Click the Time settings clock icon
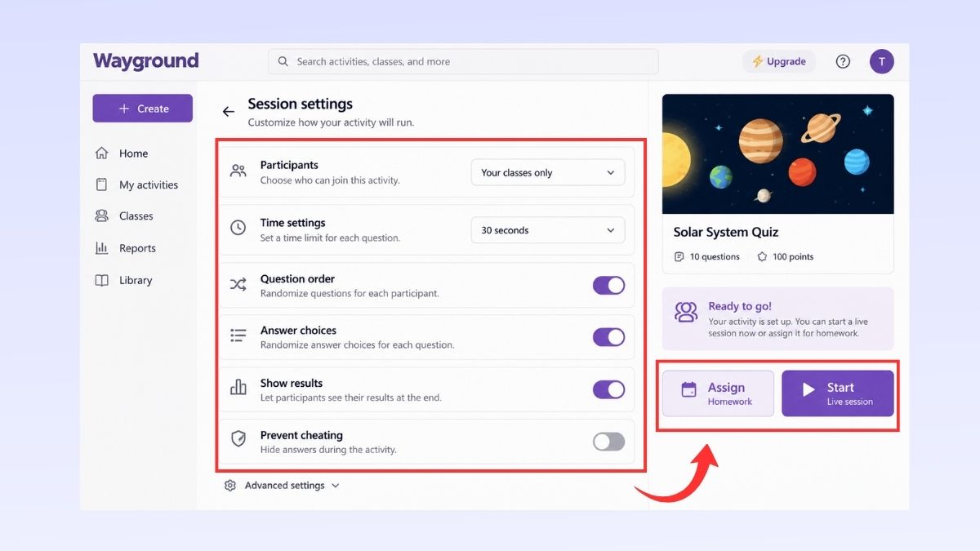The height and width of the screenshot is (551, 980). tap(238, 229)
